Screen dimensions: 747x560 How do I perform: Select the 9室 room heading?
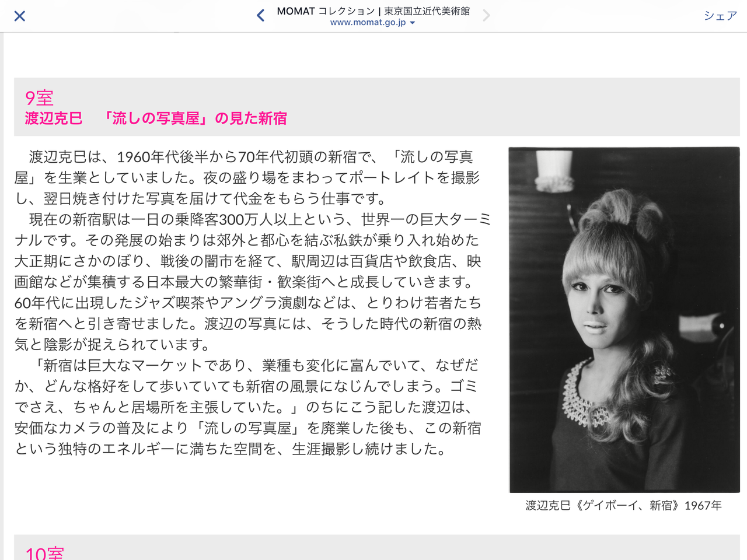pos(39,97)
